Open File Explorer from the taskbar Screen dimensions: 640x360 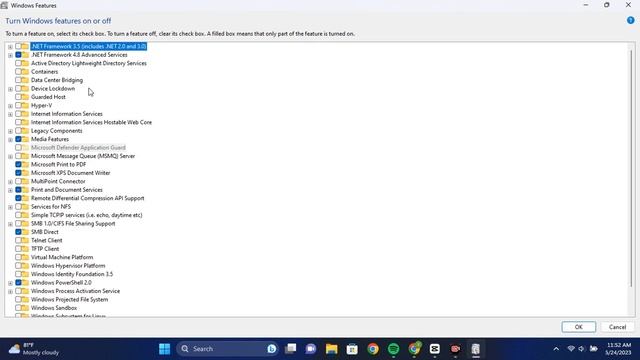coord(331,349)
